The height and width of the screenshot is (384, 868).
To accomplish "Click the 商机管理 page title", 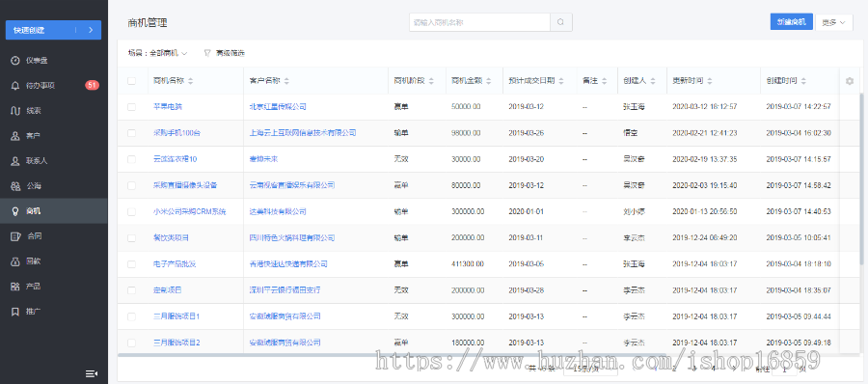I will 148,23.
